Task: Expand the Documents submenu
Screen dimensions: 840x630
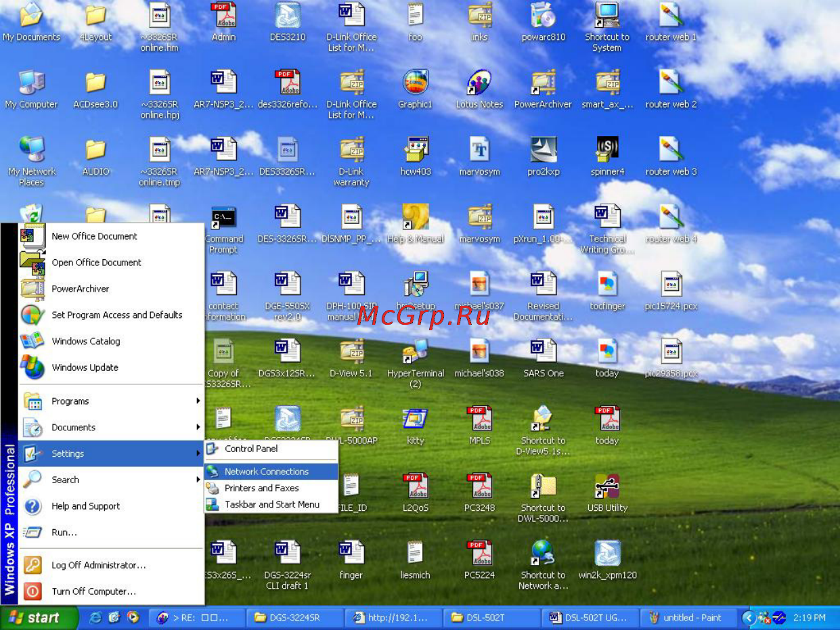Action: (111, 428)
